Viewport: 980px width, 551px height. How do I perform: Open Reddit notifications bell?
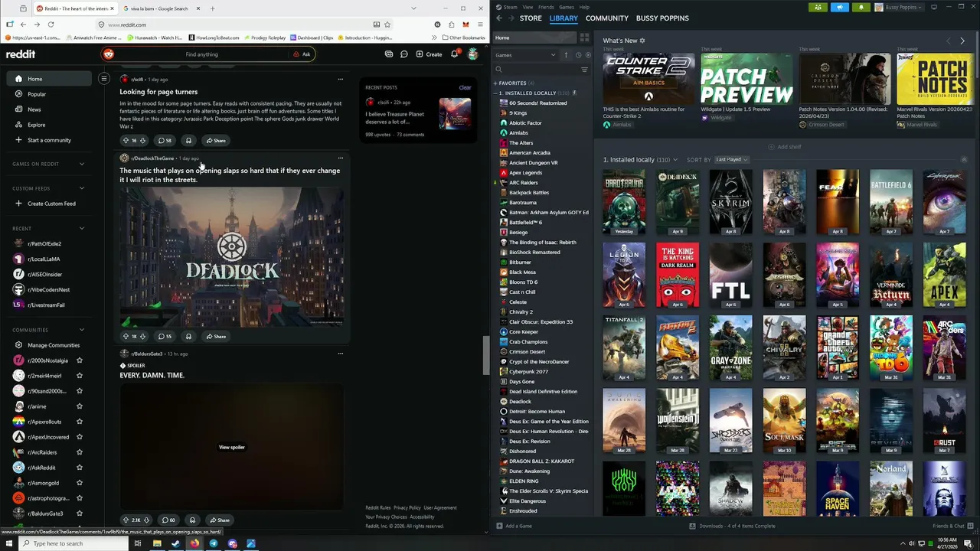454,54
